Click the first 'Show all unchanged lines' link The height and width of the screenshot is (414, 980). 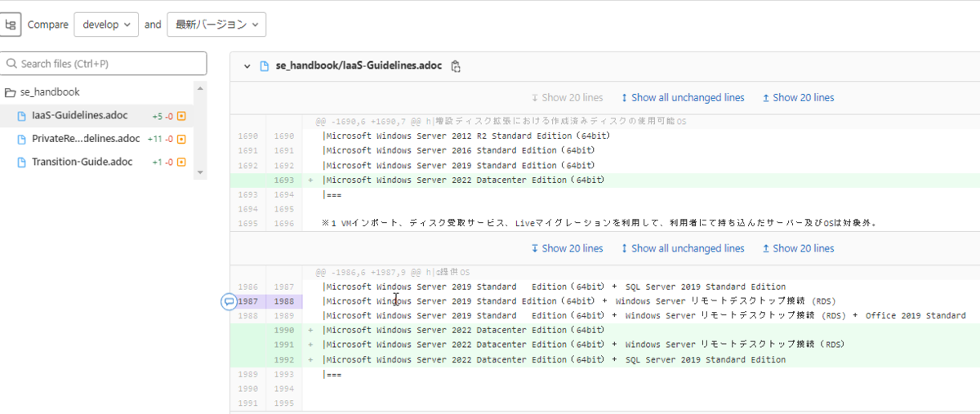click(x=682, y=98)
